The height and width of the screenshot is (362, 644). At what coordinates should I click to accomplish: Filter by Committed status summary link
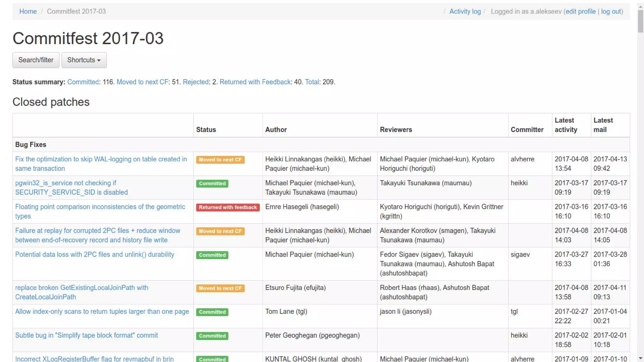pos(83,82)
